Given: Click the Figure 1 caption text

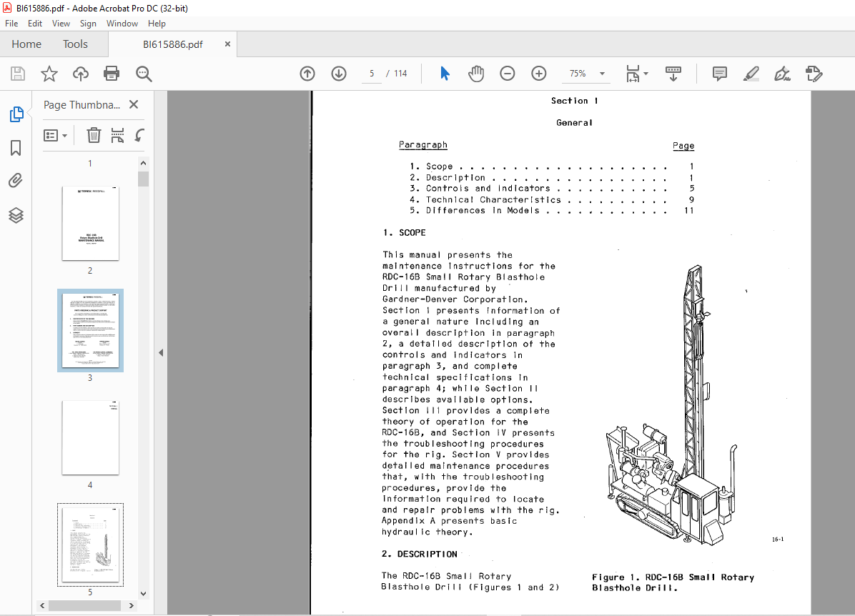Looking at the screenshot, I should [x=673, y=582].
